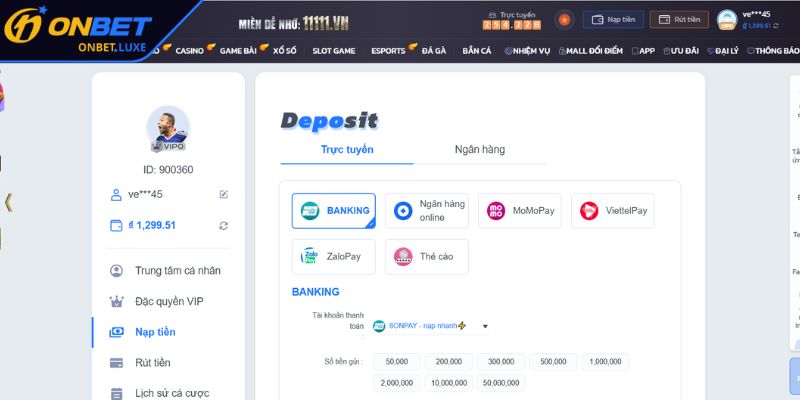Click the Vietnam flag language icon
Image resolution: width=800 pixels, height=400 pixels.
tap(564, 20)
